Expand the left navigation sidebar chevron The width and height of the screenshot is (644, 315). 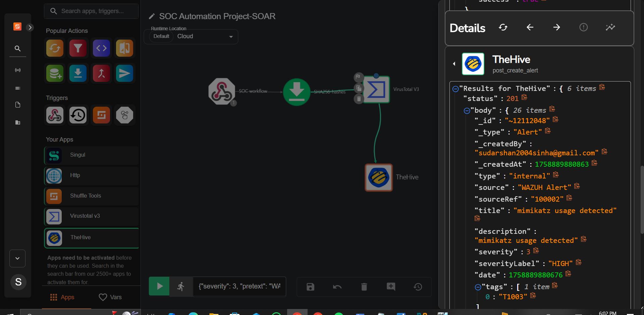pyautogui.click(x=30, y=28)
